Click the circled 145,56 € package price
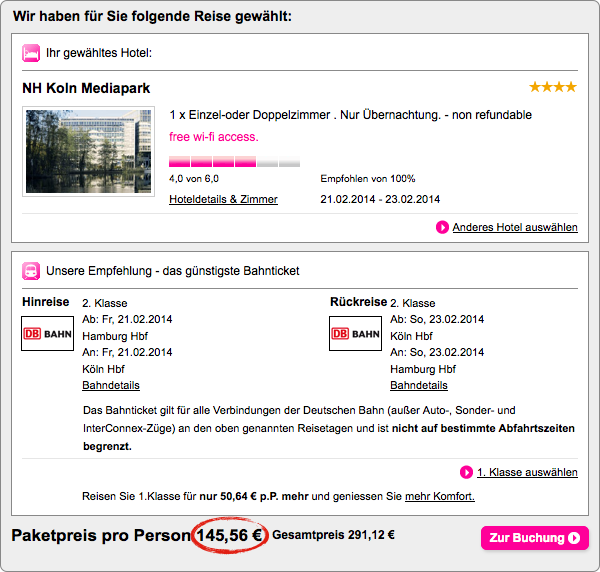This screenshot has width=600, height=572. 229,536
